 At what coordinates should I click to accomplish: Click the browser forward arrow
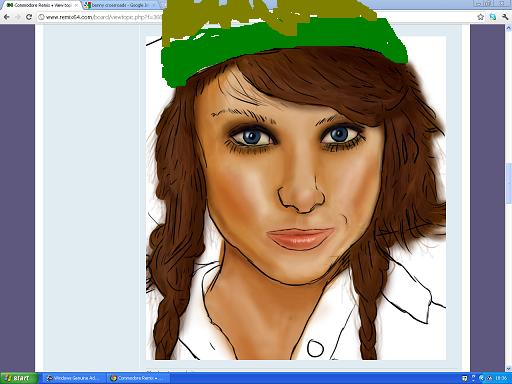pos(18,17)
